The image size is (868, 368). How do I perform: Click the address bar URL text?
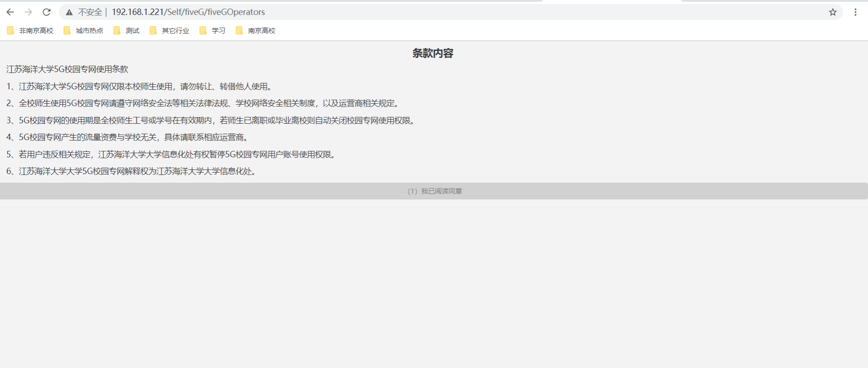[188, 12]
